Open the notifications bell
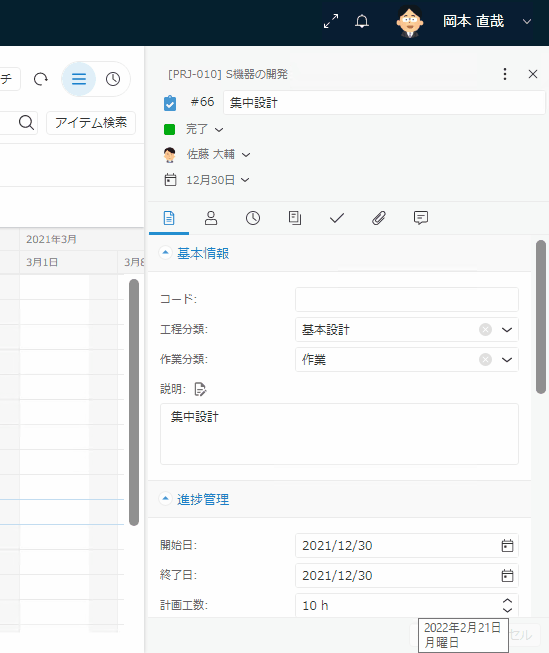This screenshot has height=653, width=549. click(x=362, y=21)
